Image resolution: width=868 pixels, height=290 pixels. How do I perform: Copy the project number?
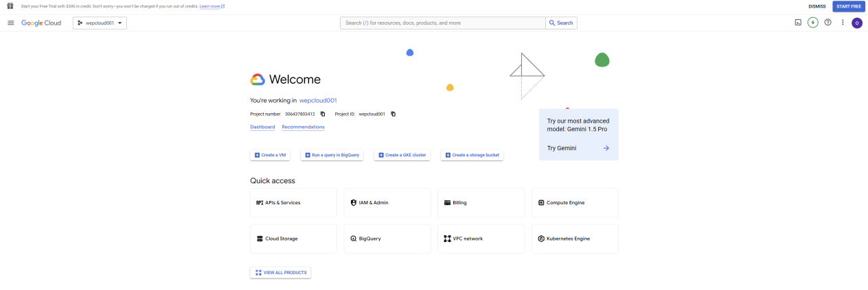(x=323, y=114)
